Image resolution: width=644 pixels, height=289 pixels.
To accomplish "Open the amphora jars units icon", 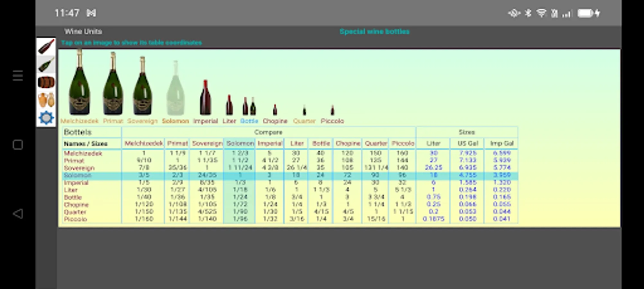I will [x=46, y=100].
